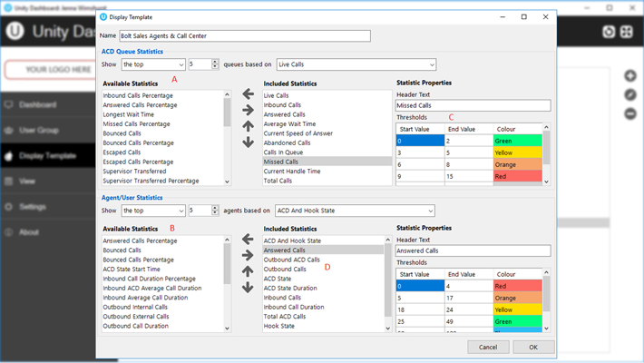Select 'Outbound Internal Calls' in agent Available Statistics
Viewport: 644px width, 363px height.
tap(135, 307)
